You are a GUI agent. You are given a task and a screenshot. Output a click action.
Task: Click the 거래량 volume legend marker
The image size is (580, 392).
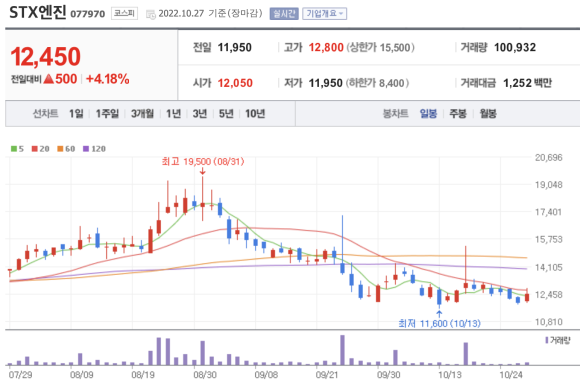point(547,340)
